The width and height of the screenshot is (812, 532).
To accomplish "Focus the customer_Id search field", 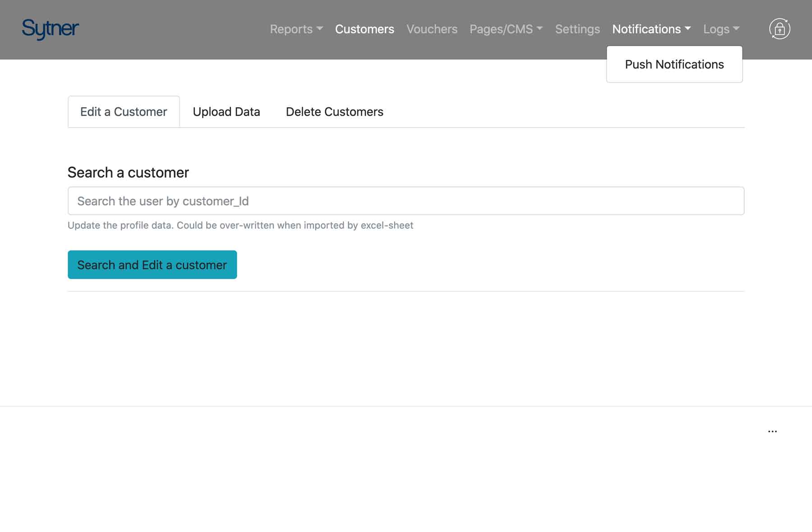I will (406, 201).
